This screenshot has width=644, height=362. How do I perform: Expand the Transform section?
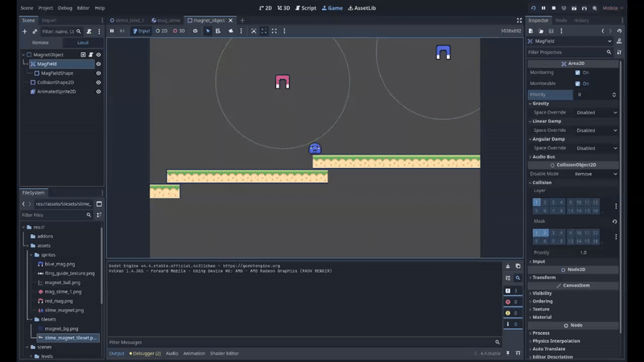tap(544, 278)
